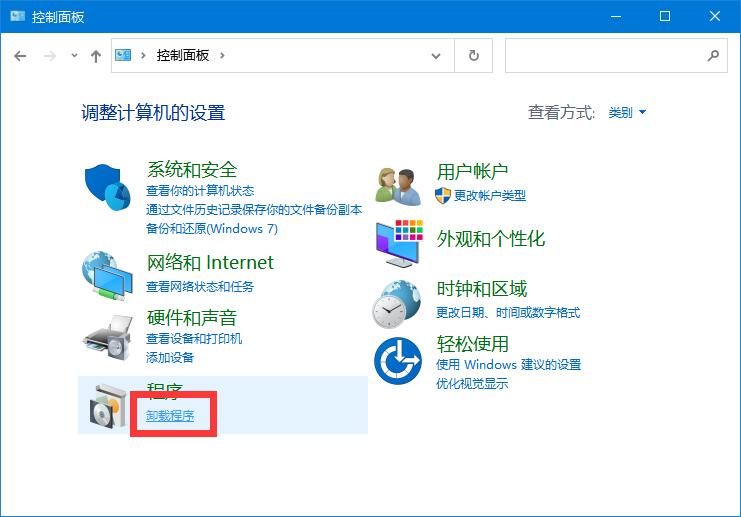Viewport: 741px width, 517px height.
Task: Expand chevron after 控制面板 breadcrumb
Action: click(222, 55)
